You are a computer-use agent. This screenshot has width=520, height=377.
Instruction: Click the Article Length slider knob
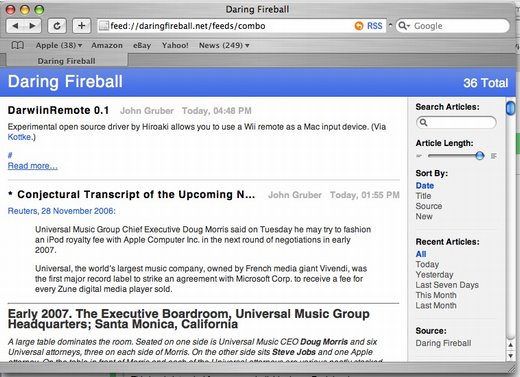click(x=480, y=156)
